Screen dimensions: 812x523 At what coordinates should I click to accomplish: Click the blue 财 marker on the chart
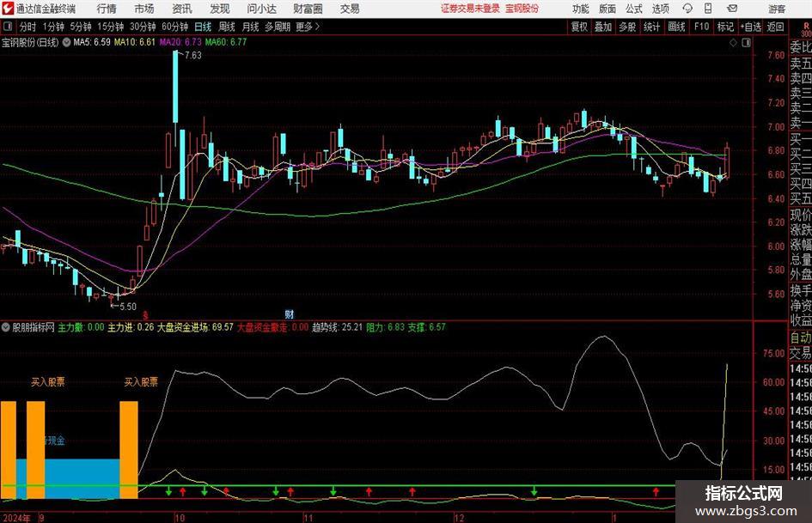click(x=290, y=314)
